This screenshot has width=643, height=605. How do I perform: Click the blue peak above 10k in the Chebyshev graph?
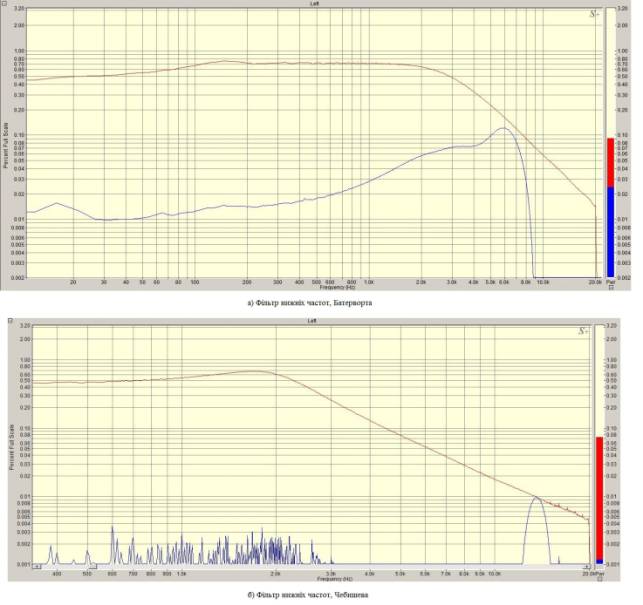[x=536, y=498]
